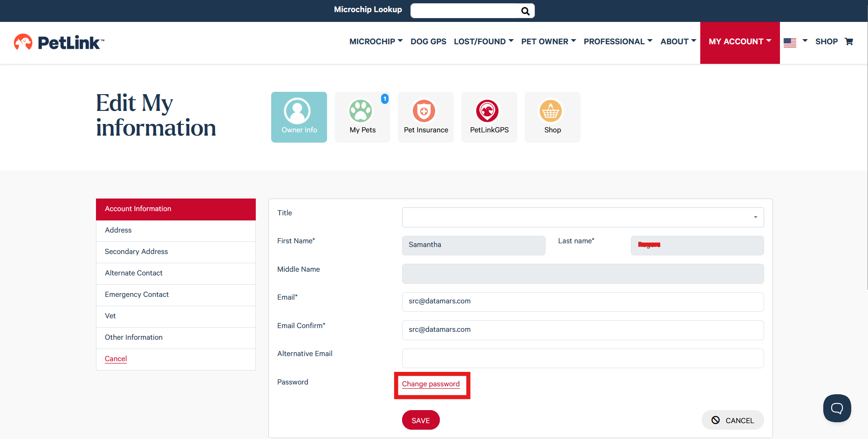
Task: Open the Owner Info tile
Action: pyautogui.click(x=299, y=117)
